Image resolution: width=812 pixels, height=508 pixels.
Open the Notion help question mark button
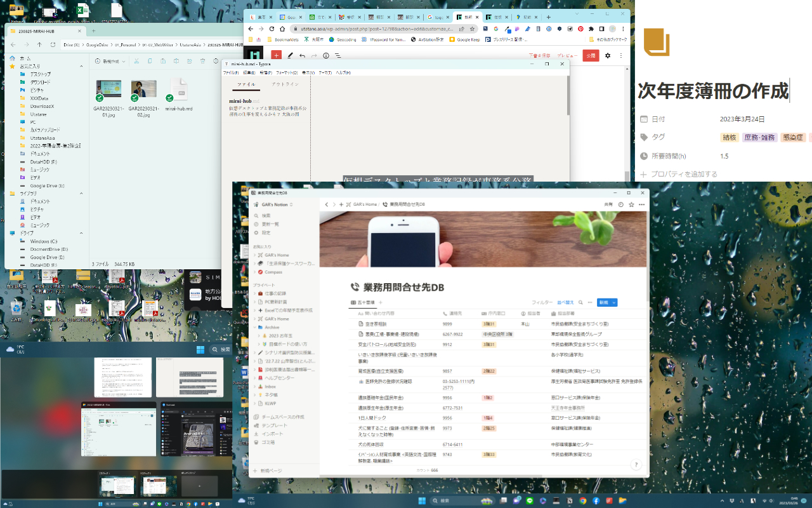[x=636, y=465]
